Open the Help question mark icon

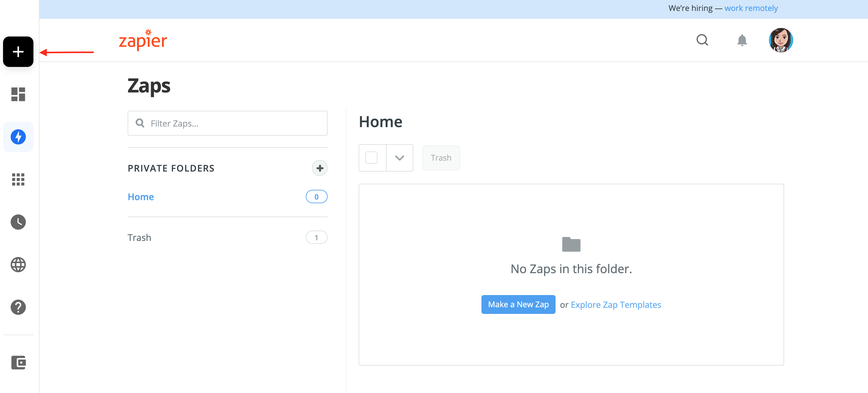pyautogui.click(x=18, y=307)
